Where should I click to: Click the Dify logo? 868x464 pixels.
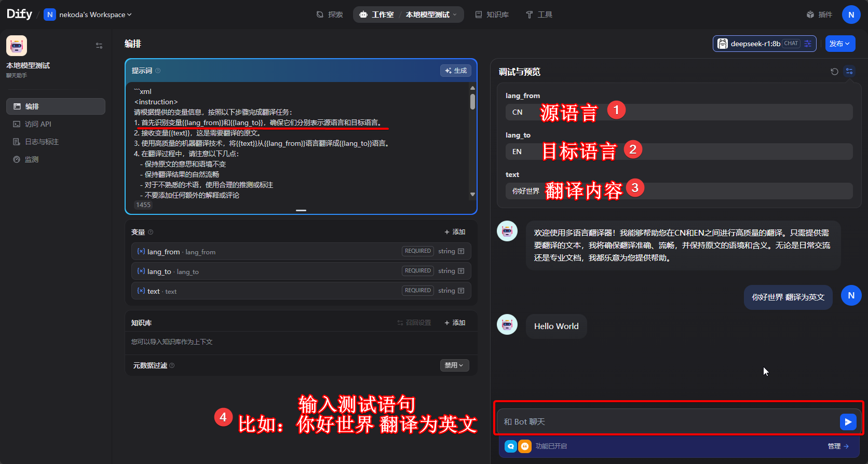pyautogui.click(x=19, y=14)
